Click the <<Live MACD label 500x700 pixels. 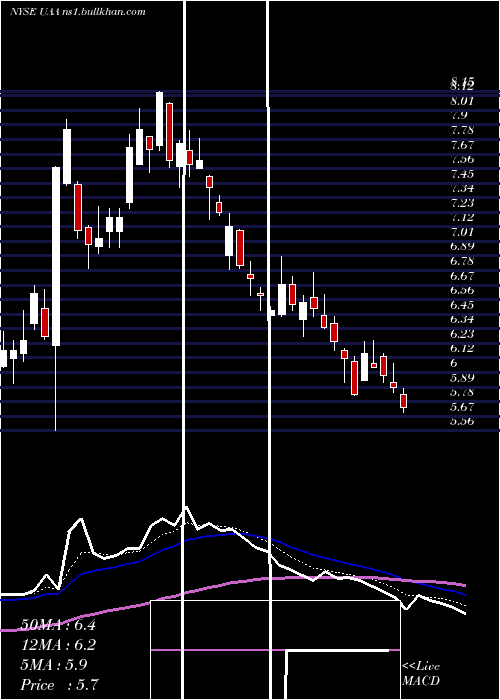(421, 674)
